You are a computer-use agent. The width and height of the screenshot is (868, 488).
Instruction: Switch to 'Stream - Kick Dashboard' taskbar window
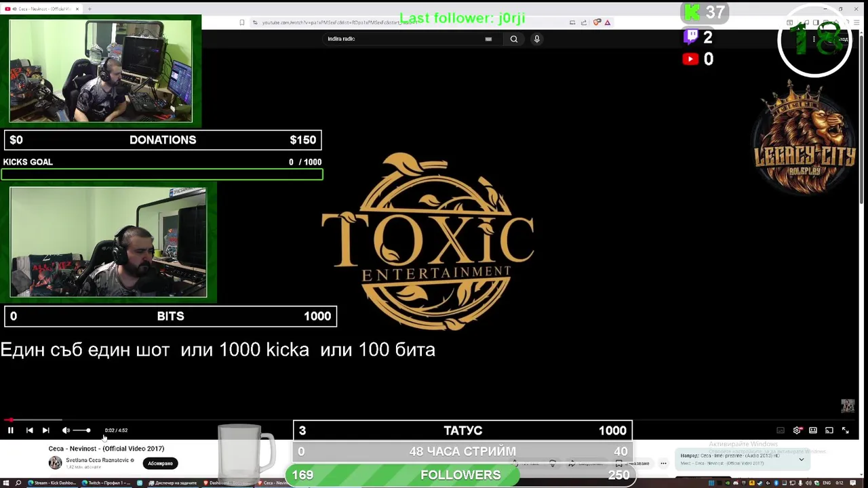(x=53, y=483)
